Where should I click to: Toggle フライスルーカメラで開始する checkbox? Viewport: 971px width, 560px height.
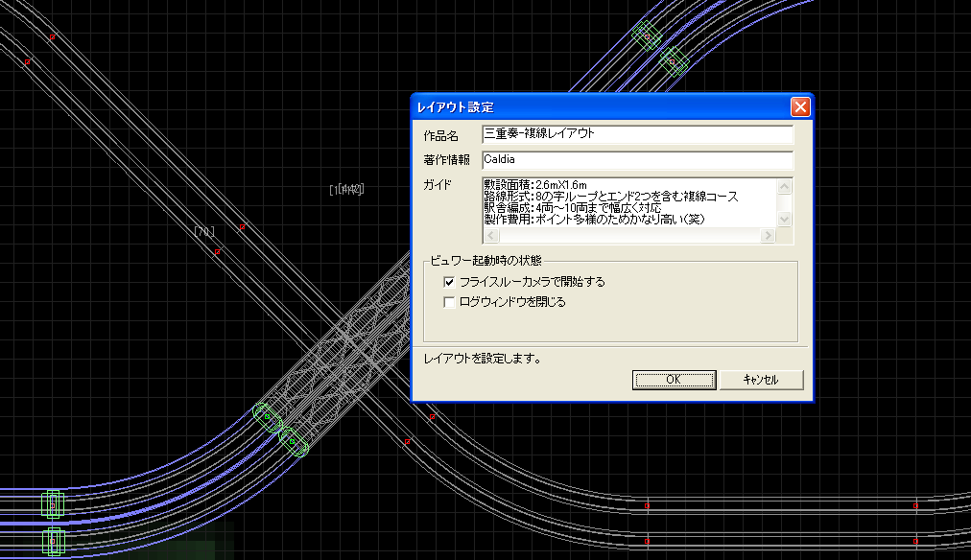[450, 282]
